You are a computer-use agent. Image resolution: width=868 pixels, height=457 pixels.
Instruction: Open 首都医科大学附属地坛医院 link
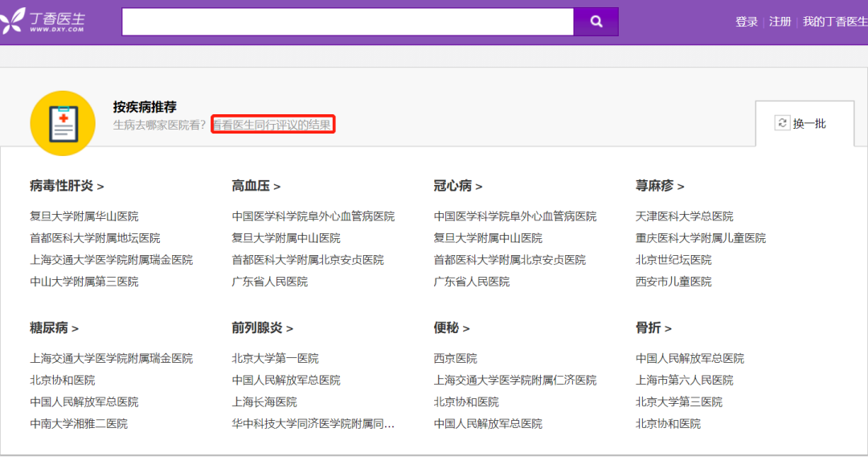click(x=95, y=238)
